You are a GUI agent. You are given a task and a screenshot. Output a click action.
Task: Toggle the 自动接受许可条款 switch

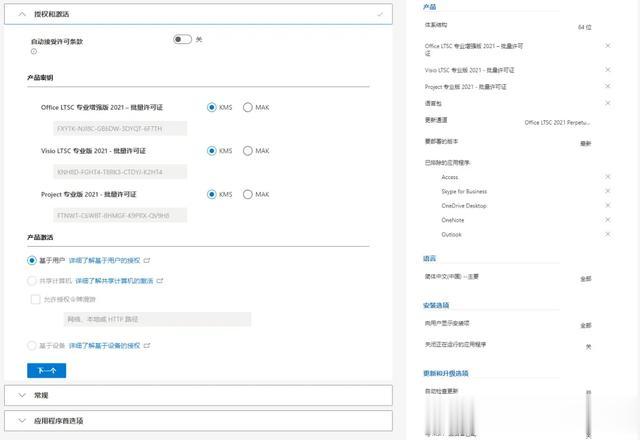[182, 39]
